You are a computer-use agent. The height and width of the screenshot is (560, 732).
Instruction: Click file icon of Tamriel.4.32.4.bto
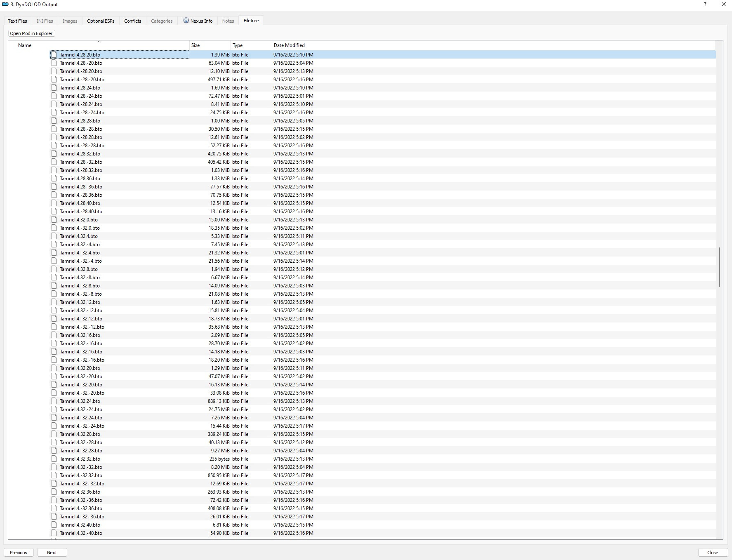click(54, 236)
